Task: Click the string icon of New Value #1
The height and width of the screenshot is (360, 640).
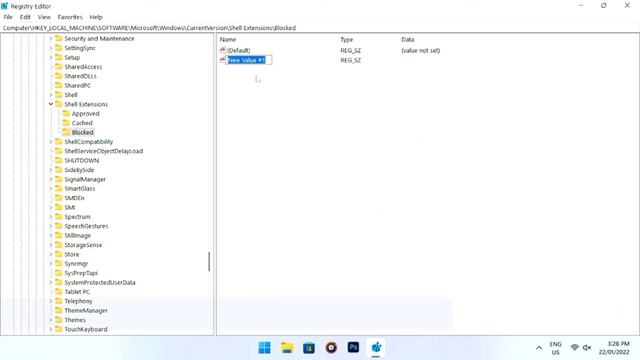Action: point(222,60)
